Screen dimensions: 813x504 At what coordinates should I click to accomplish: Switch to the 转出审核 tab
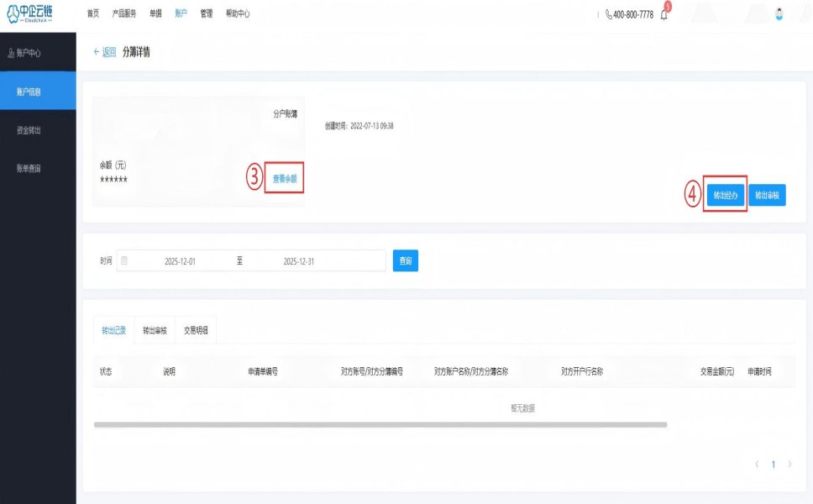point(155,331)
